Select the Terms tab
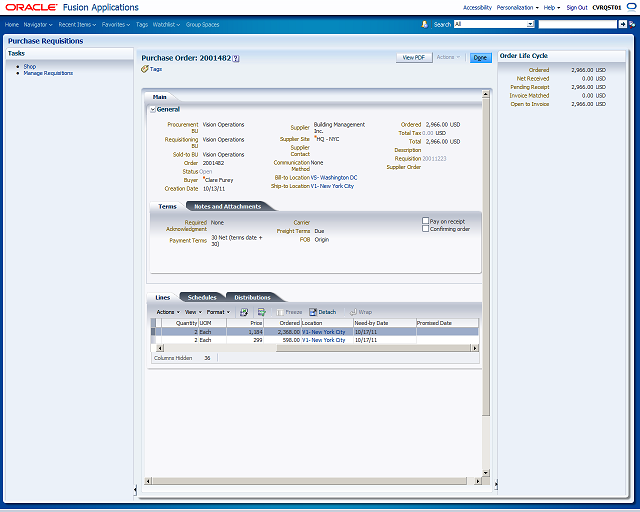Image resolution: width=640 pixels, height=512 pixels. coord(167,207)
